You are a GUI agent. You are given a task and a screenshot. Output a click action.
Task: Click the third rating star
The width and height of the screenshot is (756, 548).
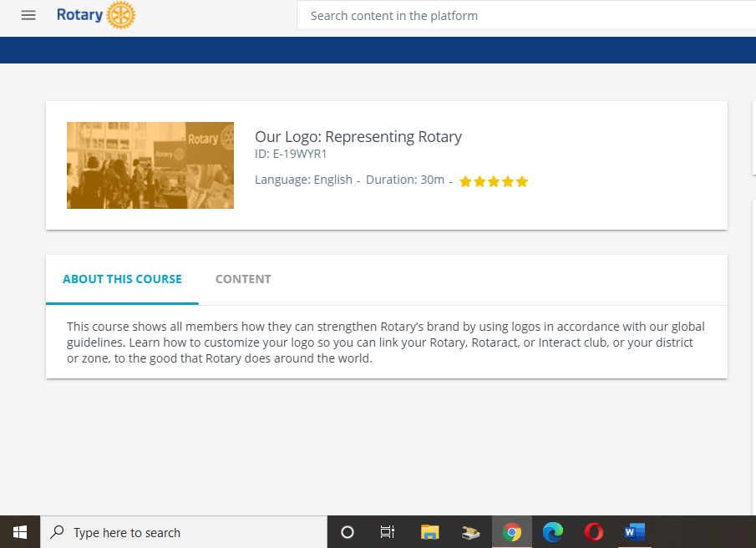[x=494, y=181]
